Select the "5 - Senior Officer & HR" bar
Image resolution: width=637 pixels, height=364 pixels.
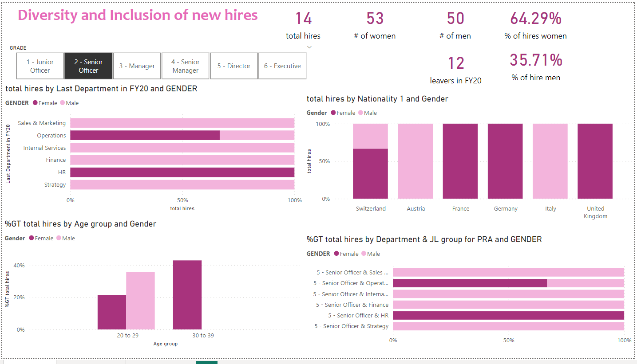tap(509, 315)
